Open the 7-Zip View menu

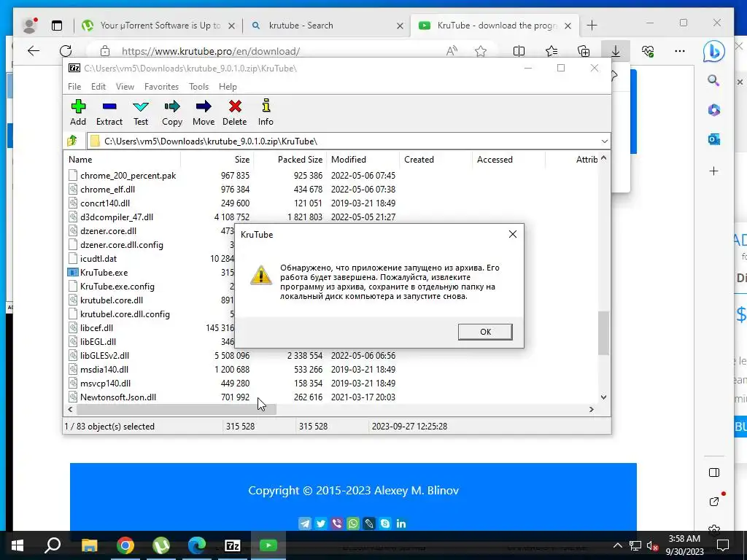pos(125,87)
